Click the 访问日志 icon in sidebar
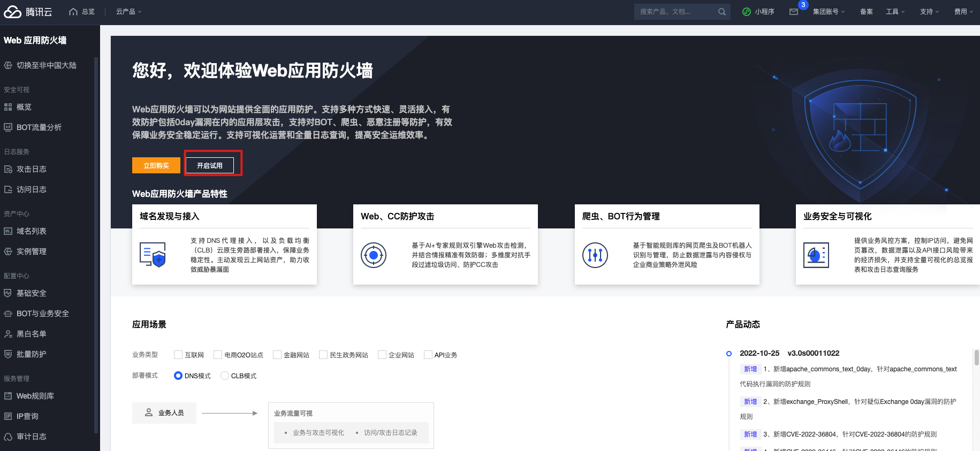The width and height of the screenshot is (980, 451). click(x=8, y=189)
